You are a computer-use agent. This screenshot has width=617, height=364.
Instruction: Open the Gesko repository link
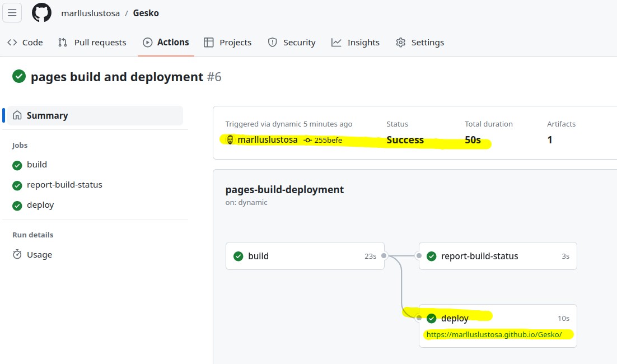(146, 13)
